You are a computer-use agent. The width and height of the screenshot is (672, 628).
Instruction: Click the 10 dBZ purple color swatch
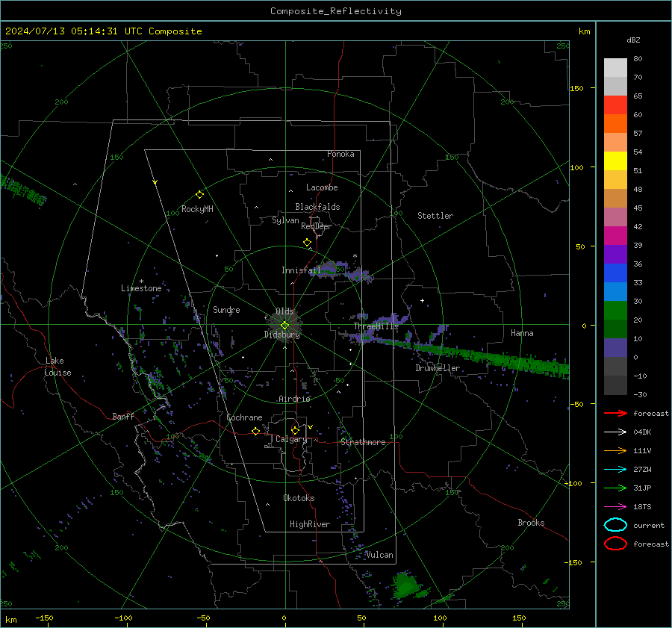(615, 347)
